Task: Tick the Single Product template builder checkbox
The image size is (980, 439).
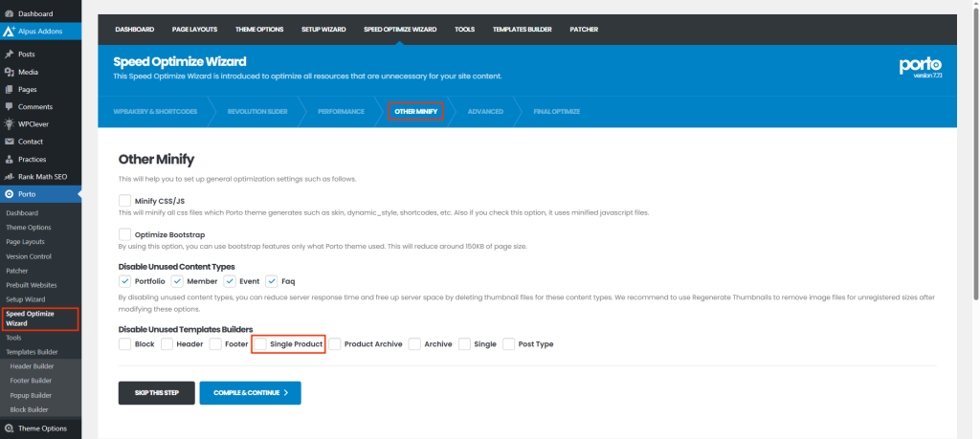Action: [x=260, y=343]
